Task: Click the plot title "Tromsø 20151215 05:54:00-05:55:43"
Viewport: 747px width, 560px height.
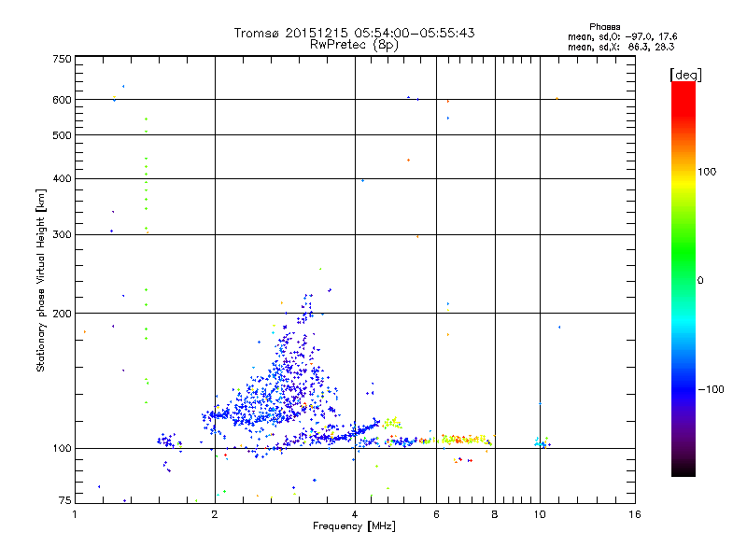Action: point(354,33)
